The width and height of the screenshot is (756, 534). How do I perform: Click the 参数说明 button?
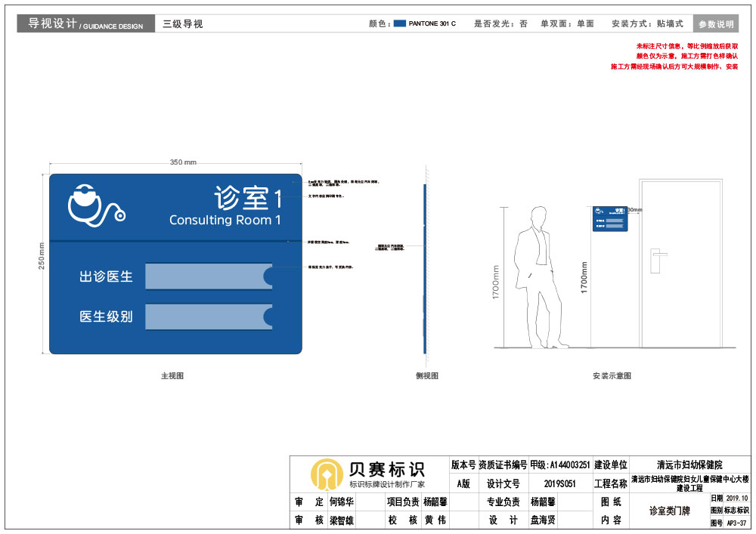[x=716, y=24]
